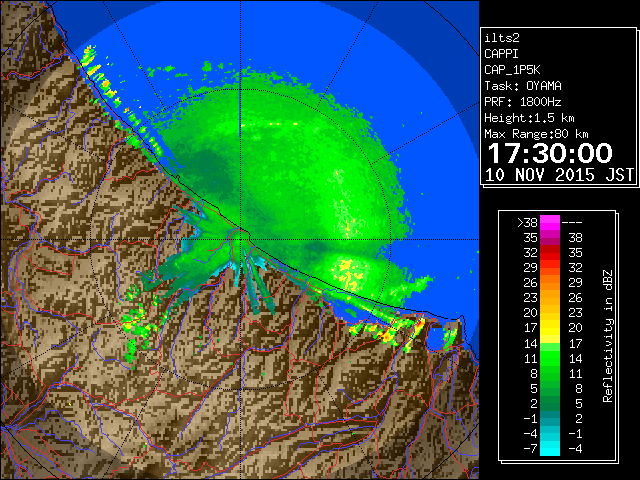Pick the orange 26–29 dBZ legend color
Screen dimensions: 640x480
click(x=550, y=282)
